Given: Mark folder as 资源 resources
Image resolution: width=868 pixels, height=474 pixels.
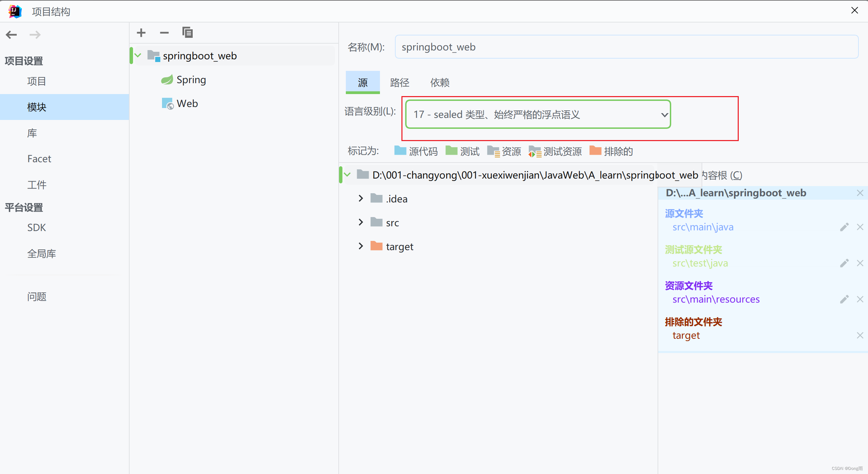Looking at the screenshot, I should coord(504,151).
